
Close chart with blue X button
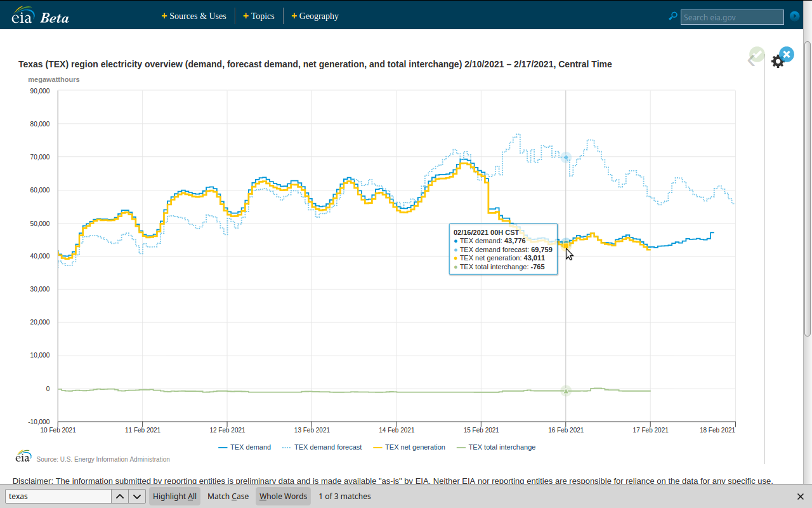coord(787,55)
